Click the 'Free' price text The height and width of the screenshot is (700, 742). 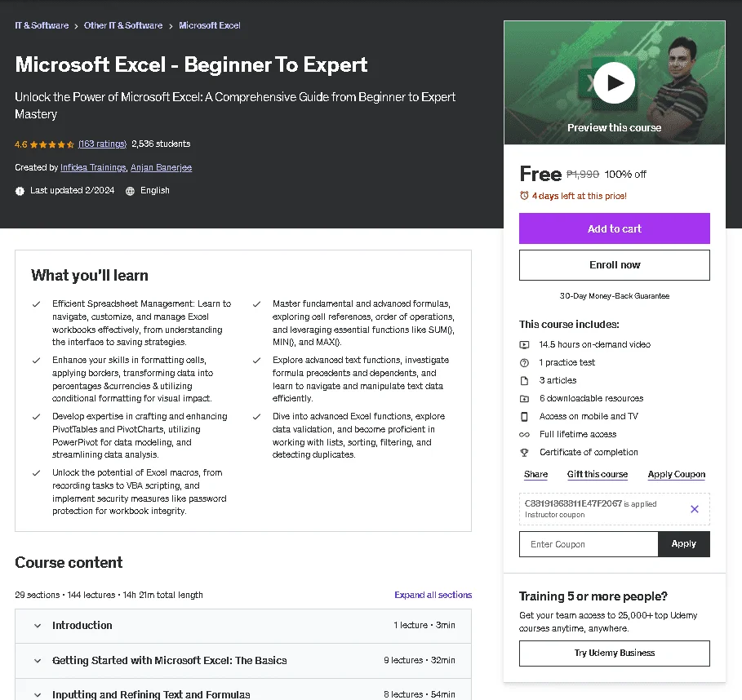point(540,174)
